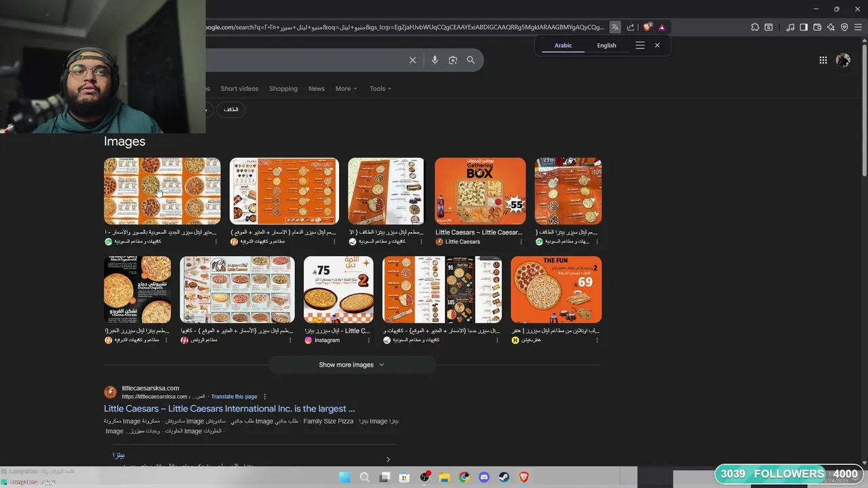Expand the More search filters dropdown
The image size is (868, 488).
point(346,89)
